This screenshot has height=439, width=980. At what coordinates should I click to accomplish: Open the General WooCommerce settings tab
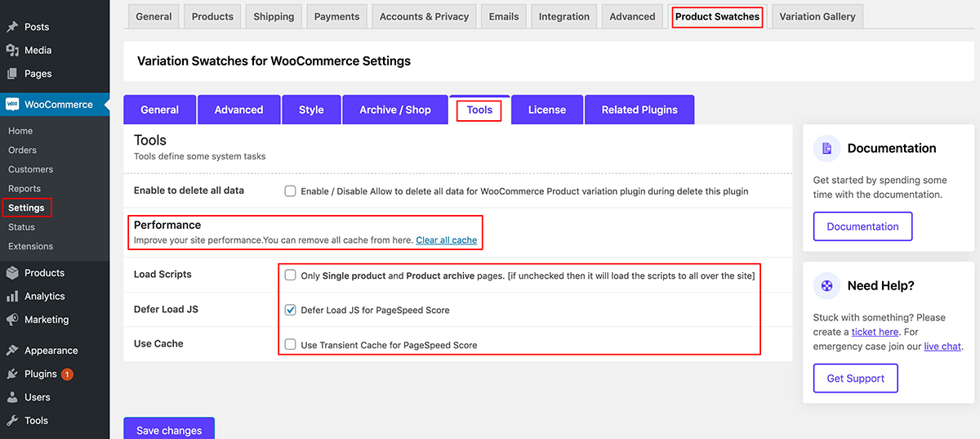point(154,16)
